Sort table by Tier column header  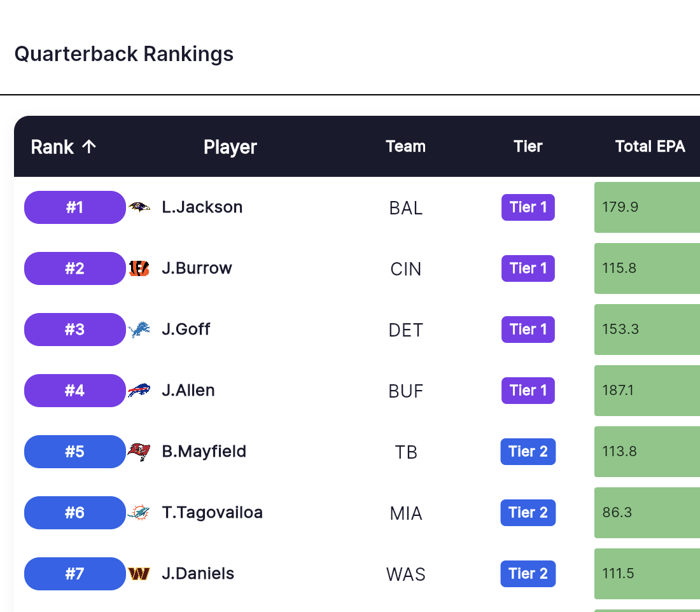click(x=528, y=146)
